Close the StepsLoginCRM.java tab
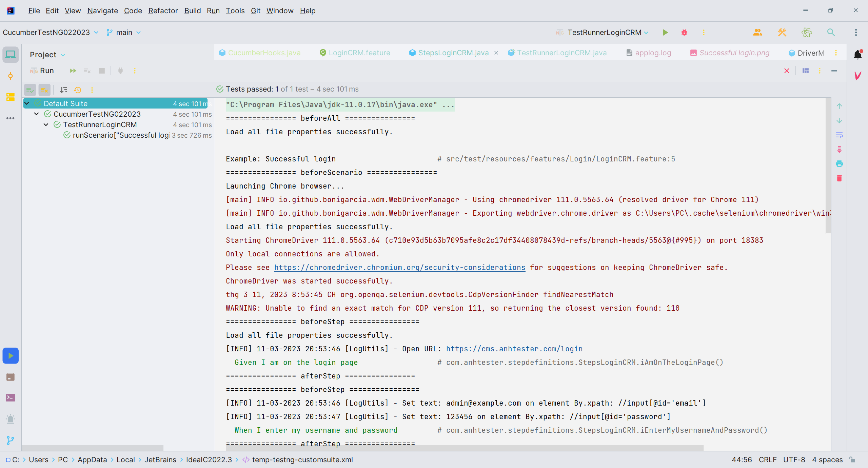868x468 pixels. pos(496,53)
